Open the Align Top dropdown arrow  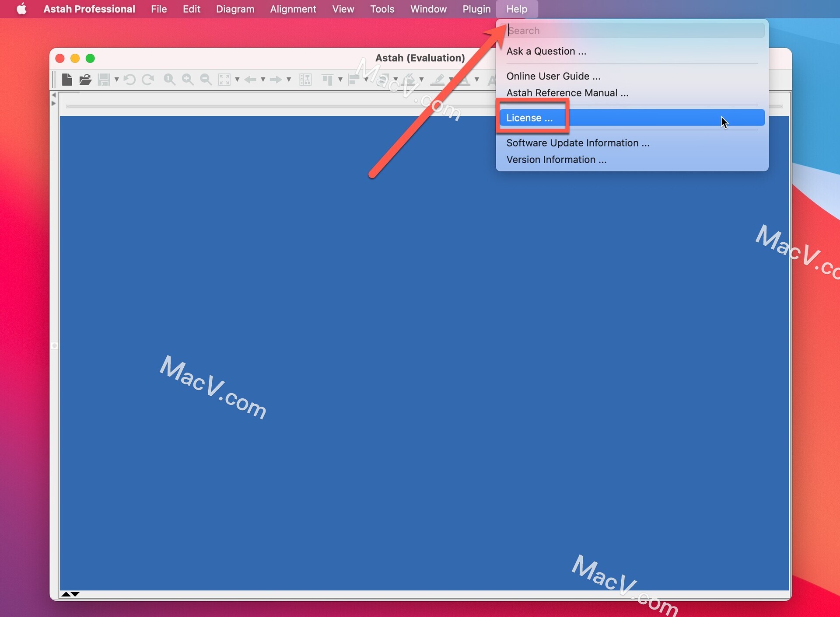pyautogui.click(x=340, y=80)
